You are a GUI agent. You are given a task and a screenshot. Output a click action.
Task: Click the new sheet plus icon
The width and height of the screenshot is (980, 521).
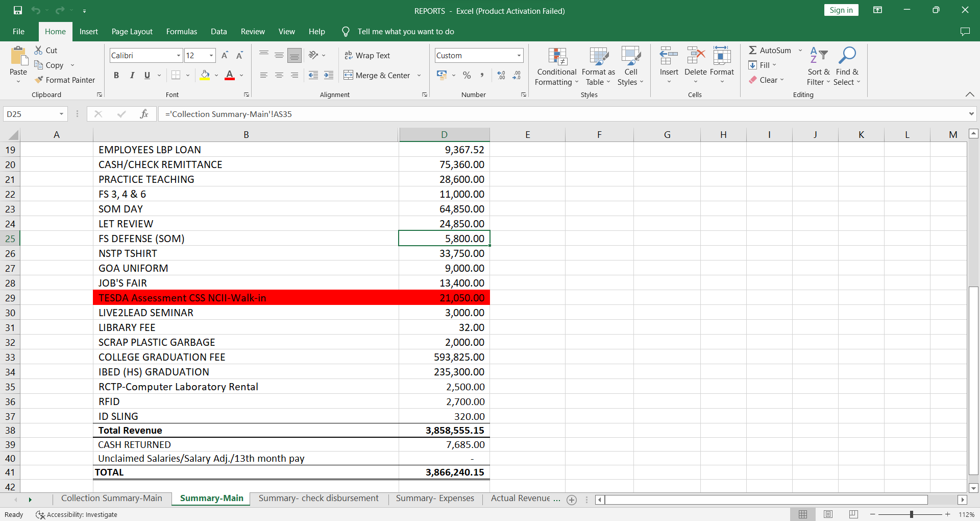pyautogui.click(x=572, y=500)
